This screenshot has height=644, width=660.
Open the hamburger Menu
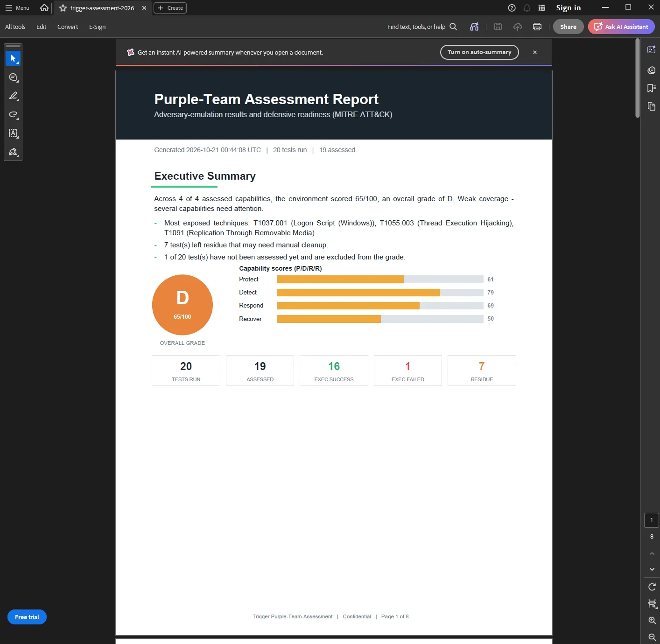click(x=17, y=8)
